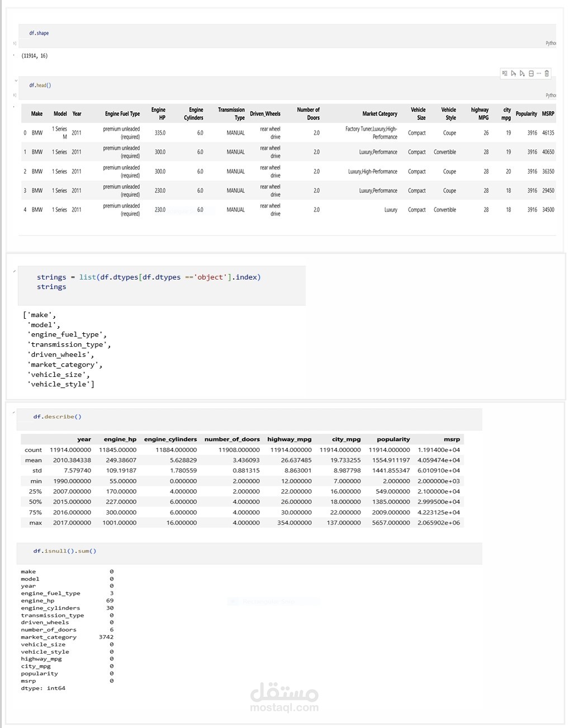The height and width of the screenshot is (728, 569).
Task: Focus the df.shape code cell
Action: point(287,36)
